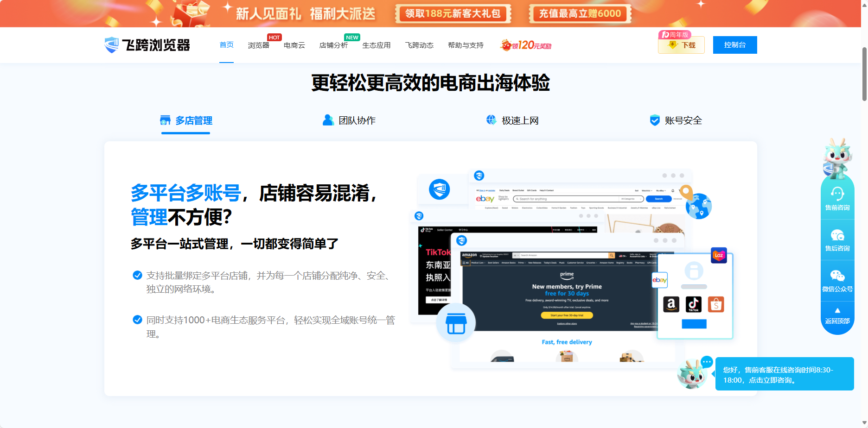868x428 pixels.
Task: Click the 账号安全 shield icon
Action: (x=655, y=120)
